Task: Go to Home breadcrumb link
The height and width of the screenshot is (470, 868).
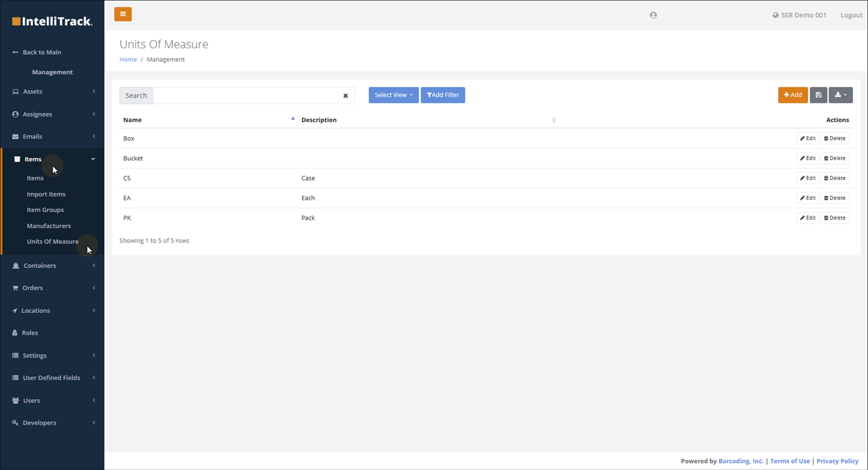Action: tap(128, 60)
